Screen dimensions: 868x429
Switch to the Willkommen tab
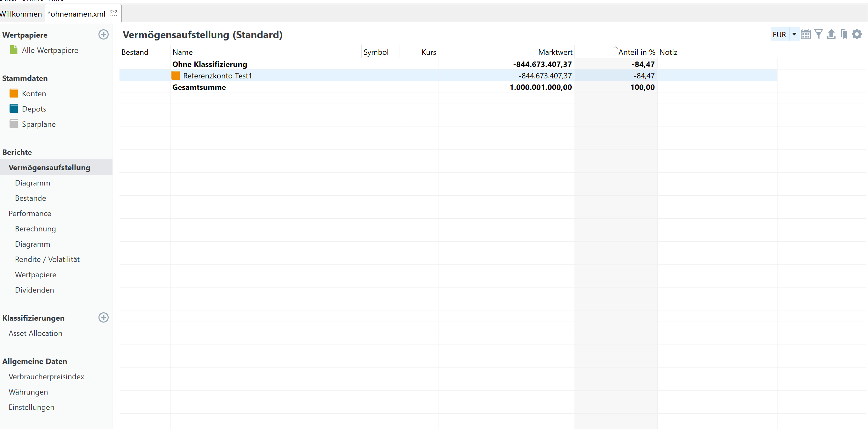(x=21, y=14)
